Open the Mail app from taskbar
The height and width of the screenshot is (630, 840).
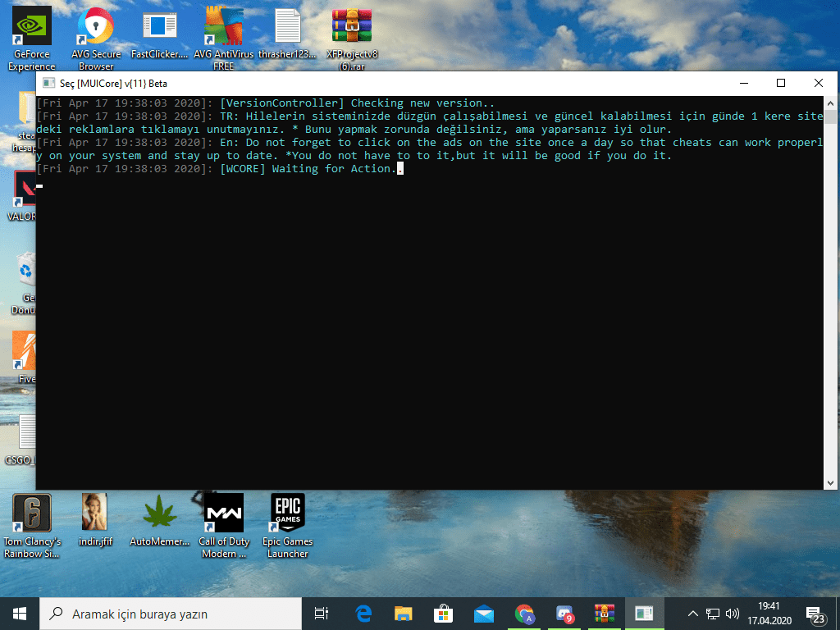[x=484, y=614]
